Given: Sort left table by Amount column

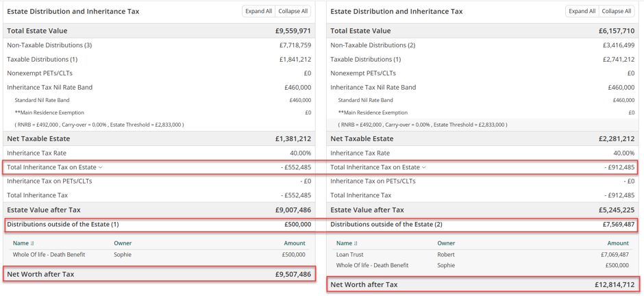Looking at the screenshot, I should 295,243.
